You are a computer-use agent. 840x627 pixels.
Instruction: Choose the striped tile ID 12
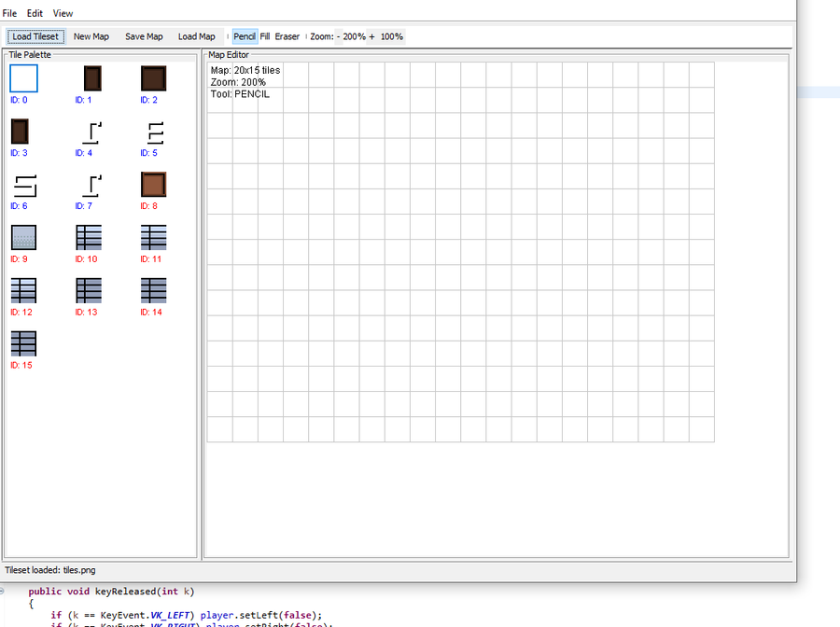(23, 290)
